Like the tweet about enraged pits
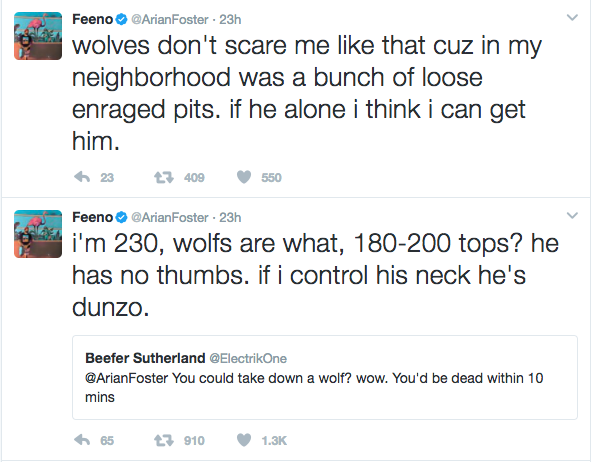The image size is (591, 462). pyautogui.click(x=244, y=177)
